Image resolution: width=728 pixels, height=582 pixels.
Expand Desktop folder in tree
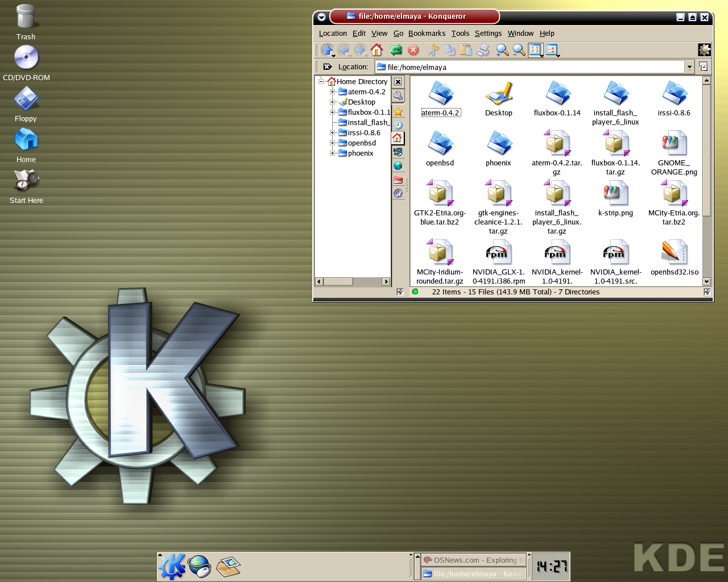coord(333,102)
